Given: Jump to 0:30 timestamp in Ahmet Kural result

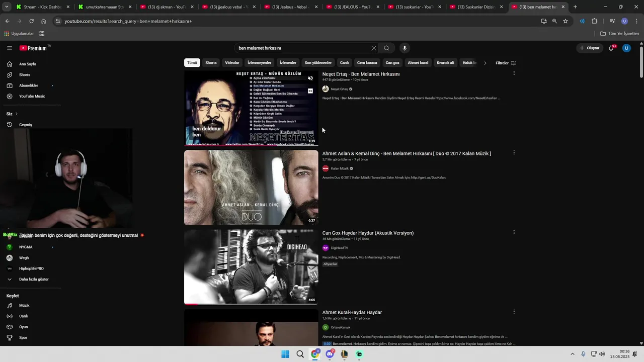Looking at the screenshot, I should tap(327, 344).
